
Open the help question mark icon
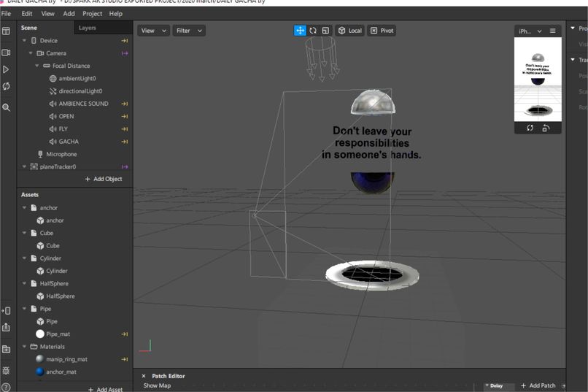[6, 387]
